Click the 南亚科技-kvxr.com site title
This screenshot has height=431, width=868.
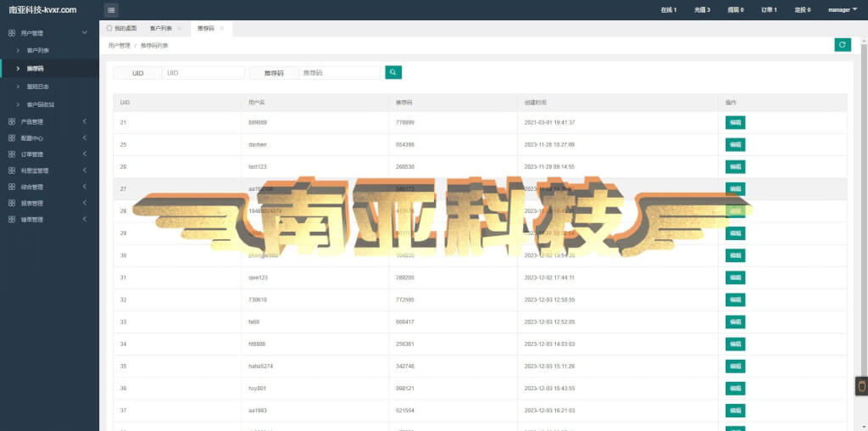(43, 10)
